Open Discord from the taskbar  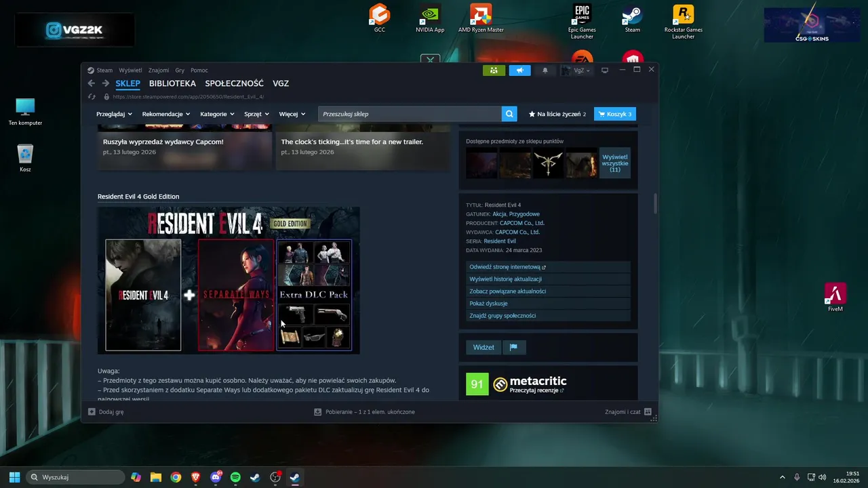[216, 477]
